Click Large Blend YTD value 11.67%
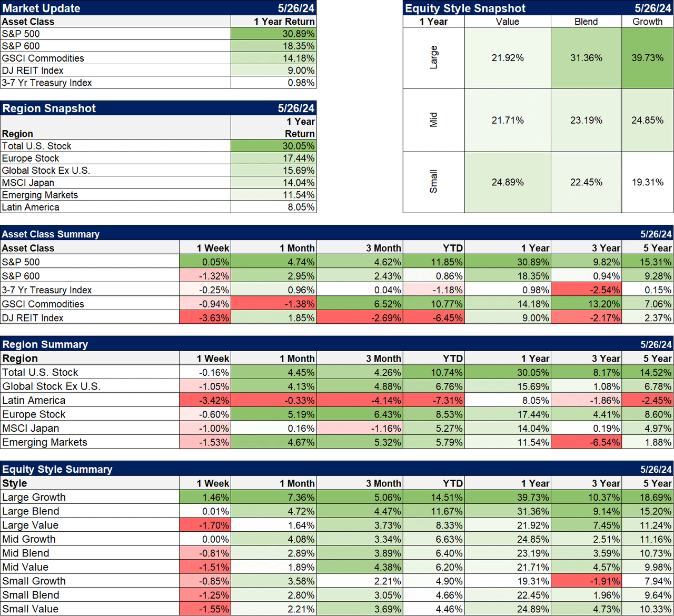Screen dimensions: 674x616 [x=433, y=511]
